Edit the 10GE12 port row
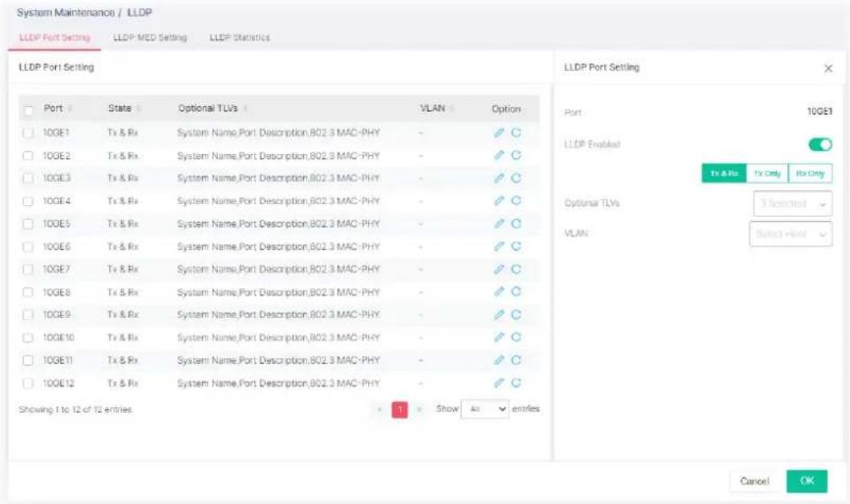This screenshot has width=850, height=504. tap(500, 383)
